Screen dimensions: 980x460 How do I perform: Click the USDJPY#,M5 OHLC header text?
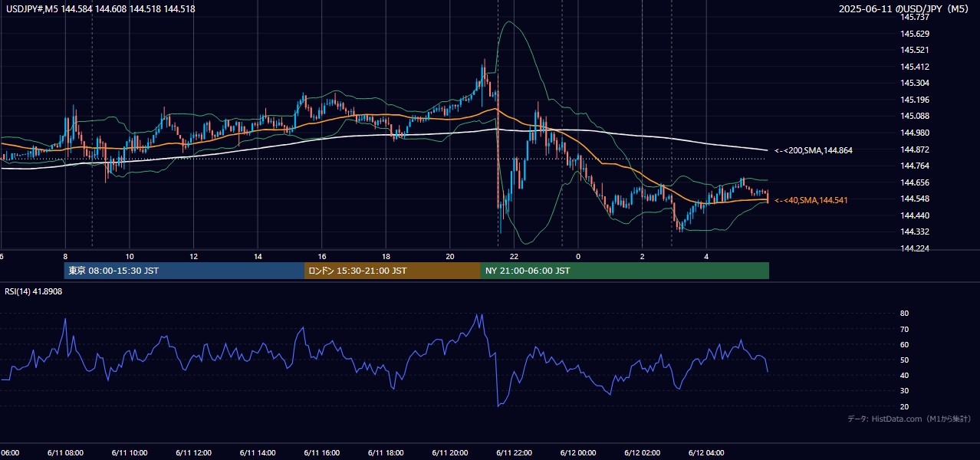100,9
